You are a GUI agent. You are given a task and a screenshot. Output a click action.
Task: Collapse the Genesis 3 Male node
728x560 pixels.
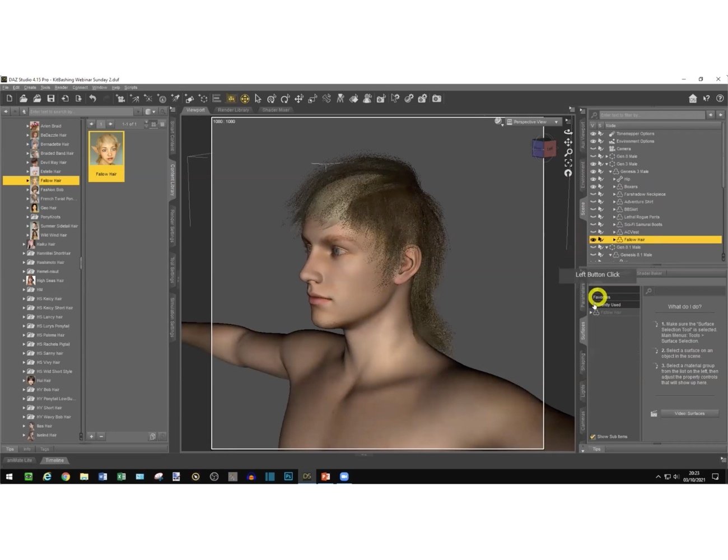pos(610,171)
